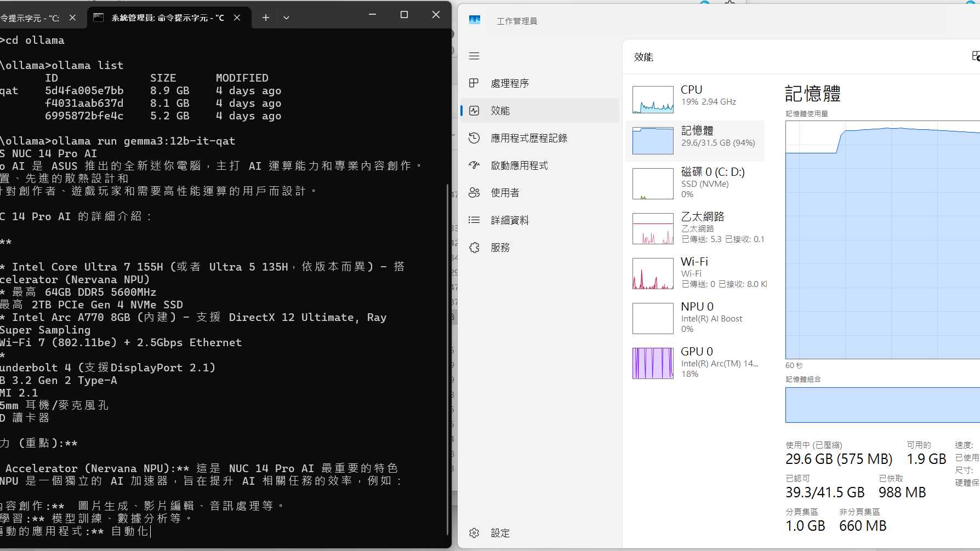Click the 記憶體 heading above the graph

[813, 94]
